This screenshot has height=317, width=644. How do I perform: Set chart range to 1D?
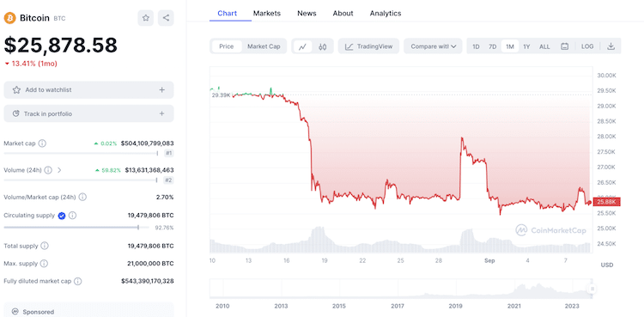476,46
